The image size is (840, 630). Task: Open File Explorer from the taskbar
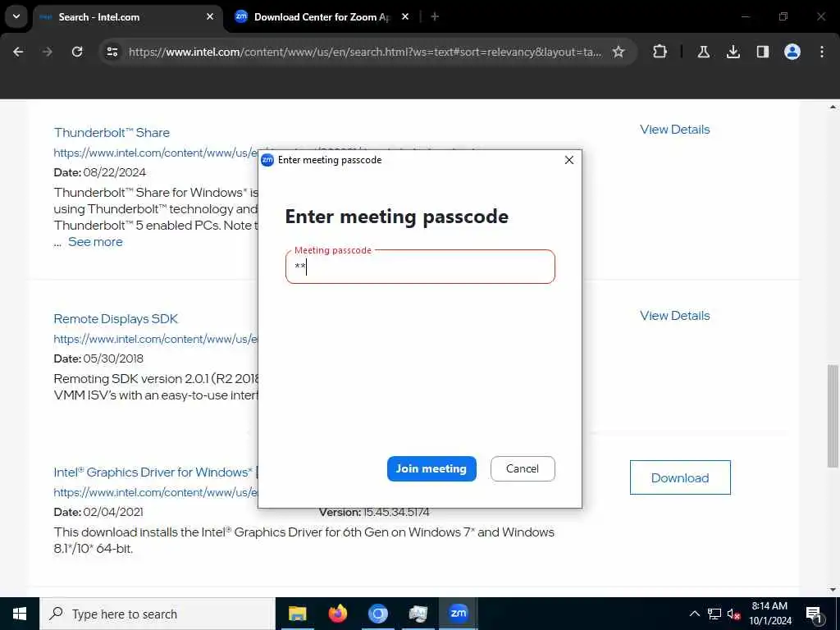(297, 614)
